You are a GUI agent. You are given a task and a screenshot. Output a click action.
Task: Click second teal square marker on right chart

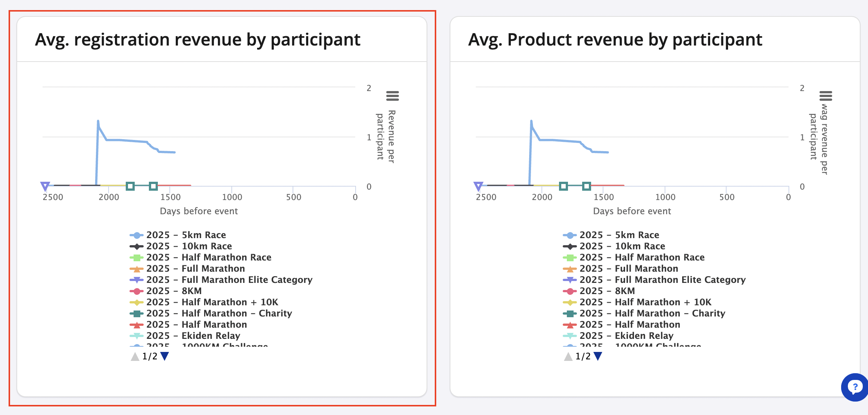click(586, 186)
